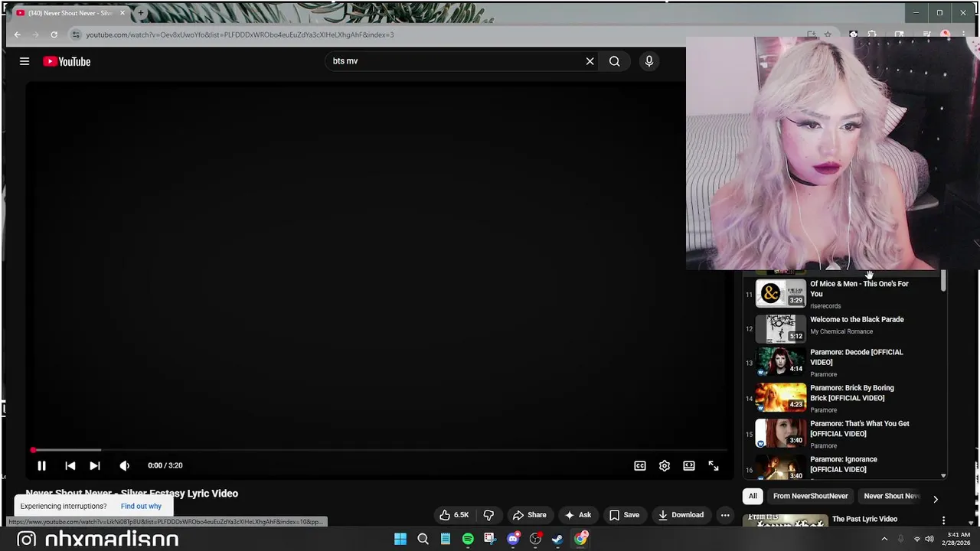View site information icon in address bar
980x551 pixels.
pyautogui.click(x=75, y=34)
